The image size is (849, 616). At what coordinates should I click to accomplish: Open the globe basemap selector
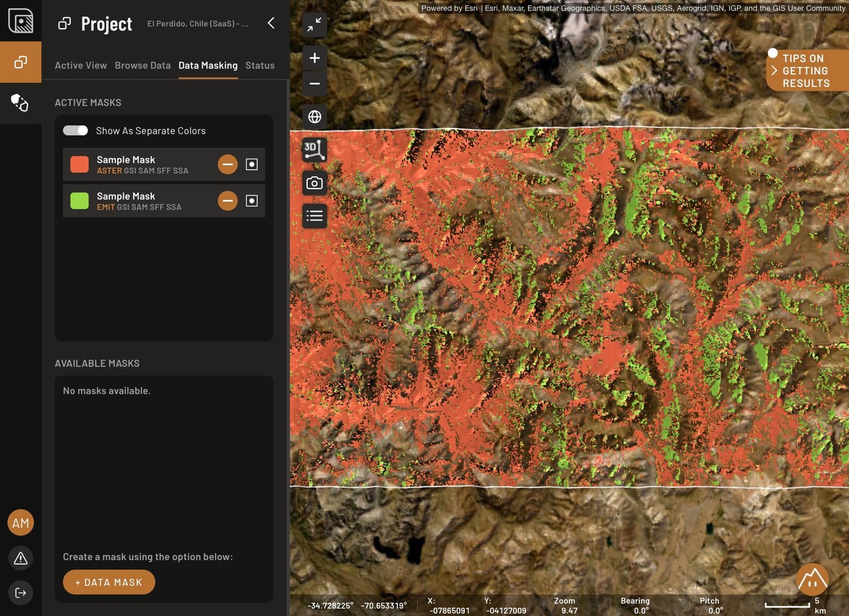pos(315,117)
